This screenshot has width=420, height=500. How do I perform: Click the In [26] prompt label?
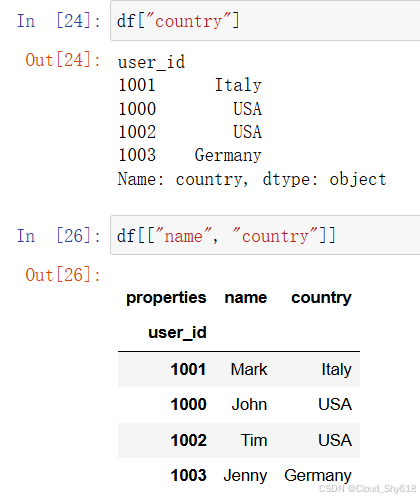(59, 236)
